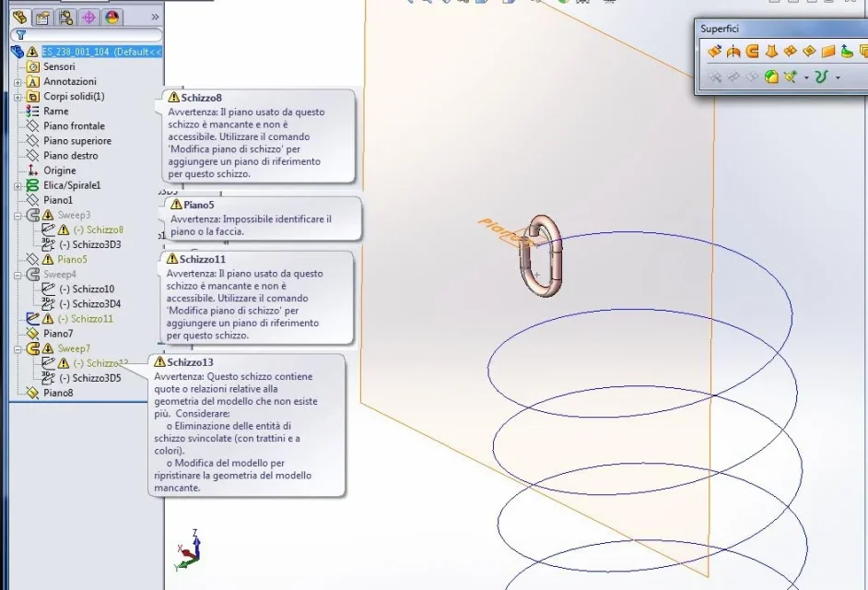Open the DimXpertManager tab

(x=89, y=18)
